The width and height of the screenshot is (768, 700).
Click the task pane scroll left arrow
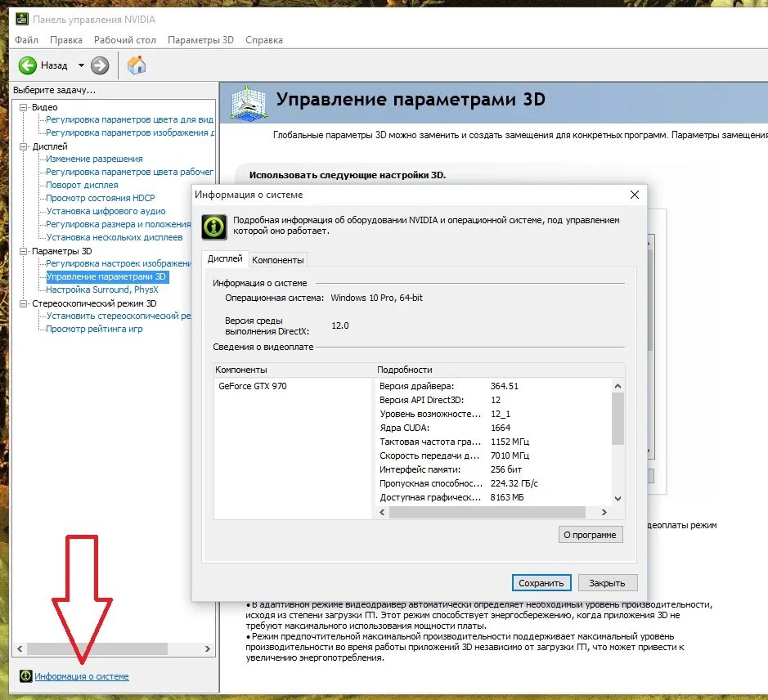(20, 648)
